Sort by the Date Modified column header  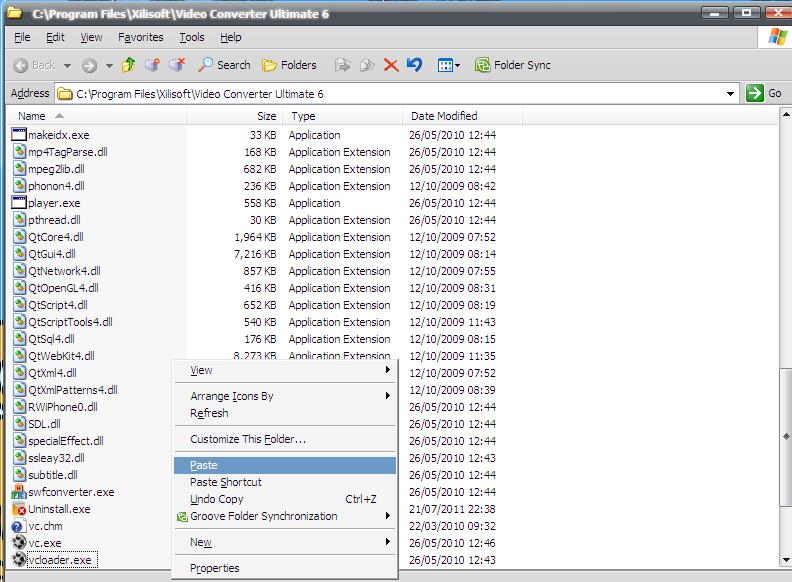[x=463, y=116]
